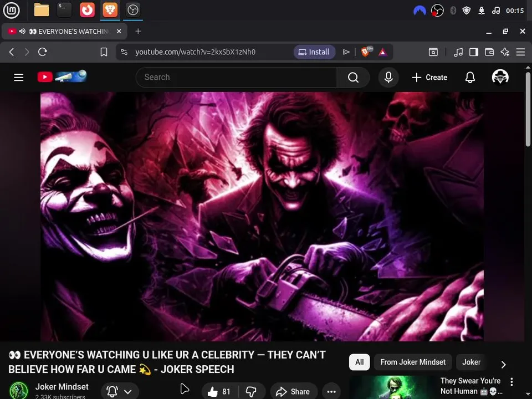The image size is (532, 399).
Task: Open the tab search icon in the toolbar
Action: [x=433, y=52]
